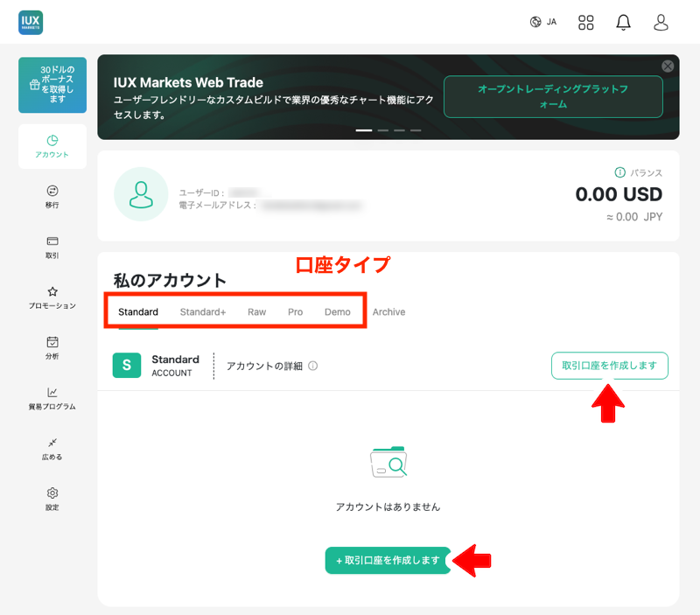This screenshot has height=615, width=700.
Task: Close the Web Trade banner
Action: tap(668, 66)
